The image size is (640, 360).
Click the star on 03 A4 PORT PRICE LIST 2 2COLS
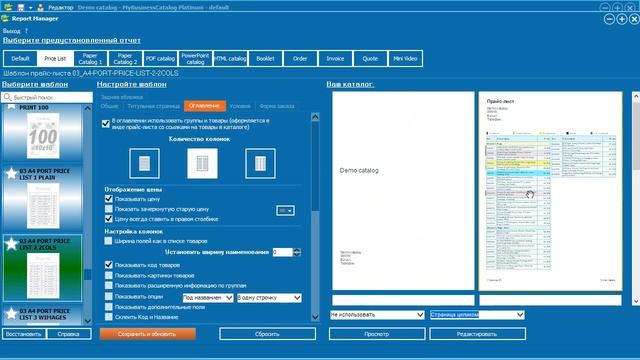tap(11, 244)
